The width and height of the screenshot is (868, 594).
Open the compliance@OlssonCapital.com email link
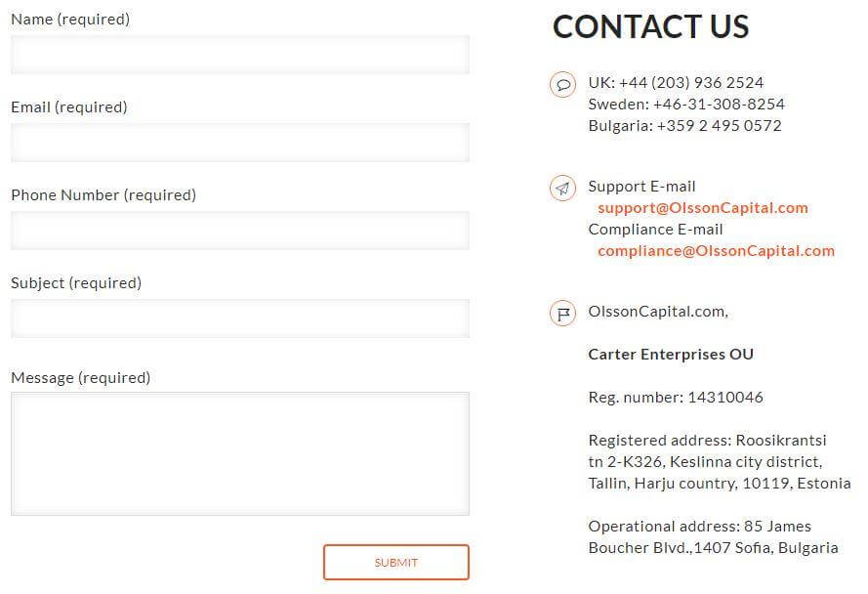click(x=717, y=251)
